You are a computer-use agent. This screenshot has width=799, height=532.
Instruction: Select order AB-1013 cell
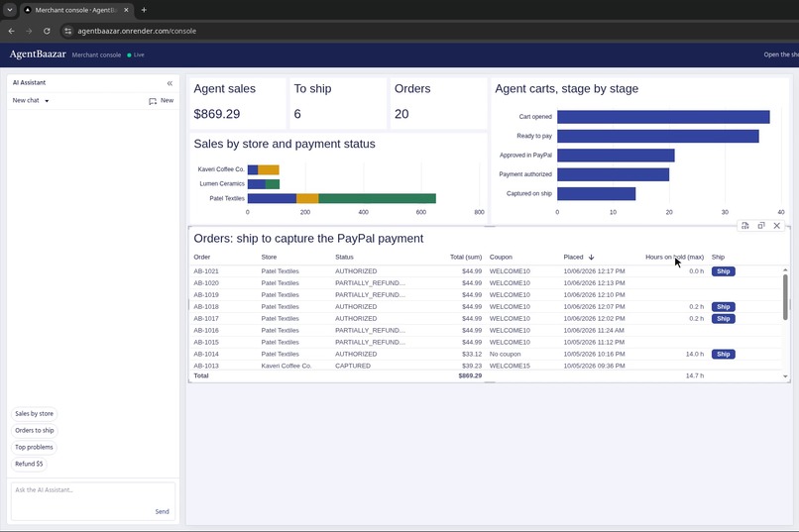(x=206, y=366)
